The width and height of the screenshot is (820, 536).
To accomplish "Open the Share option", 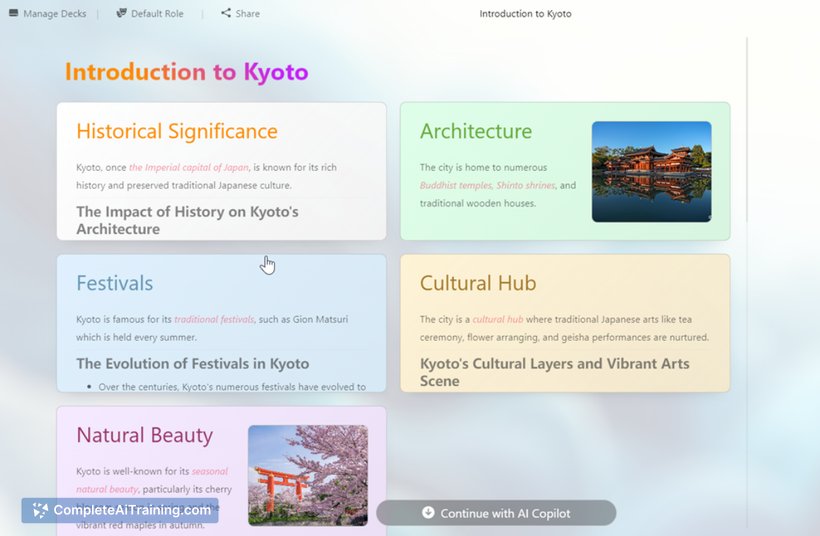I will tap(241, 14).
